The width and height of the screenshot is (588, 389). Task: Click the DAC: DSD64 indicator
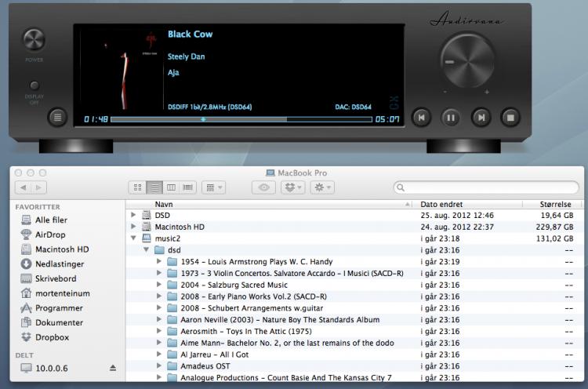pos(354,107)
